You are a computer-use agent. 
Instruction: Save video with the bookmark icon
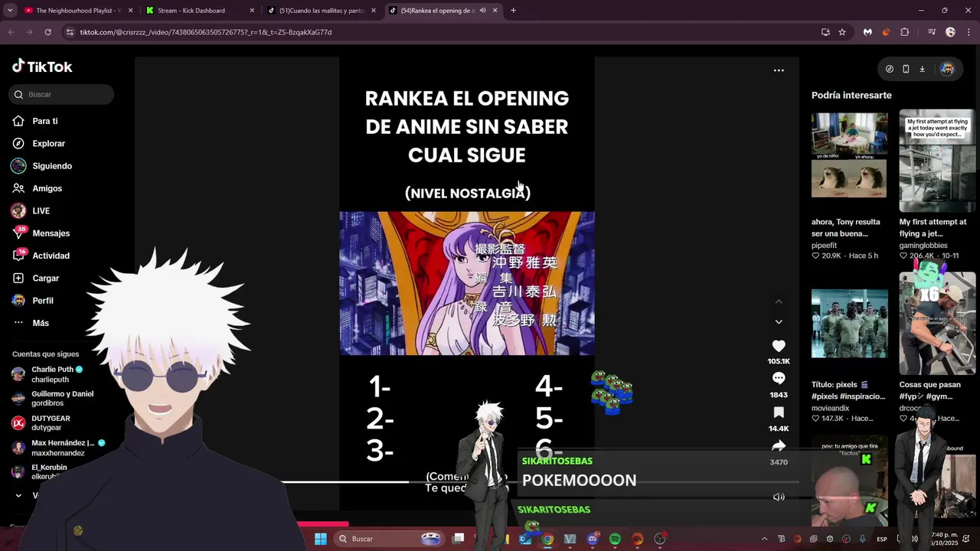(779, 412)
